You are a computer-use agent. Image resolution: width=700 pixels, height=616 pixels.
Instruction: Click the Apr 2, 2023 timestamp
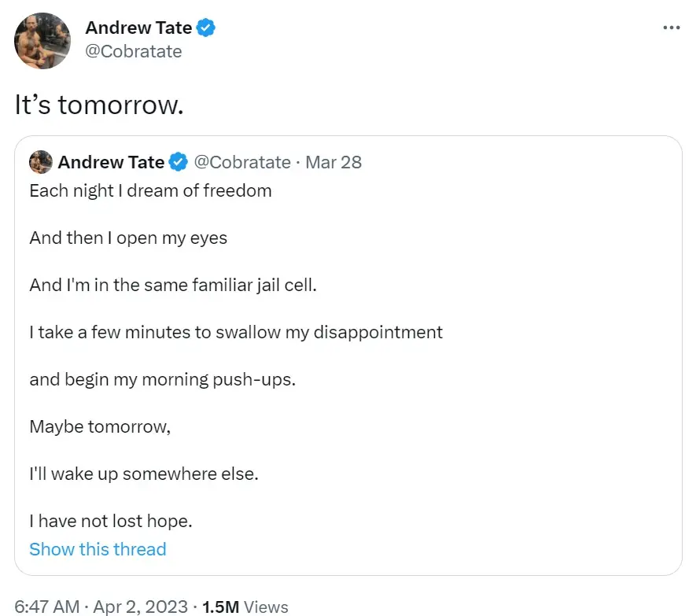[x=138, y=607]
